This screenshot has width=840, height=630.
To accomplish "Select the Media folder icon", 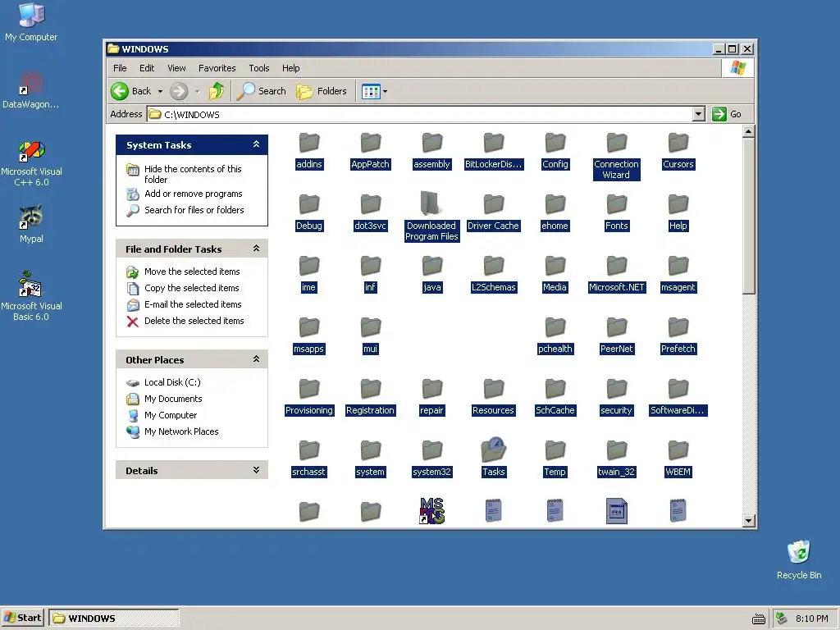I will coord(555,266).
